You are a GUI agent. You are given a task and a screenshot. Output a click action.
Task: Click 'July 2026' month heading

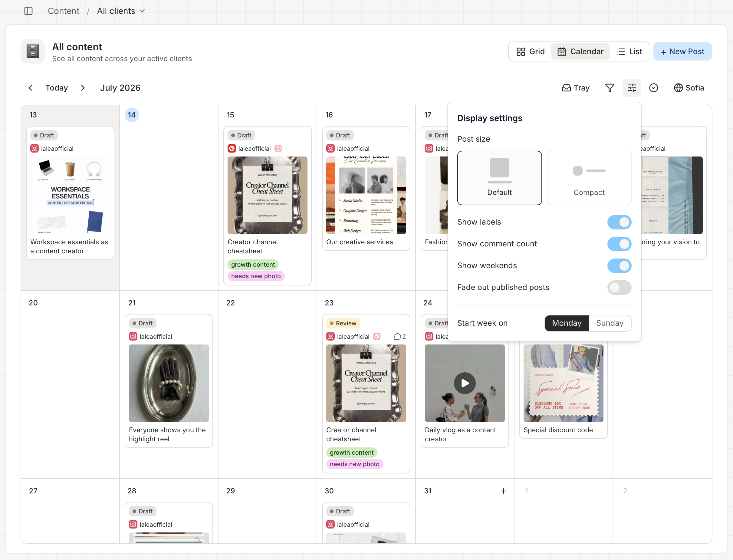pos(120,88)
